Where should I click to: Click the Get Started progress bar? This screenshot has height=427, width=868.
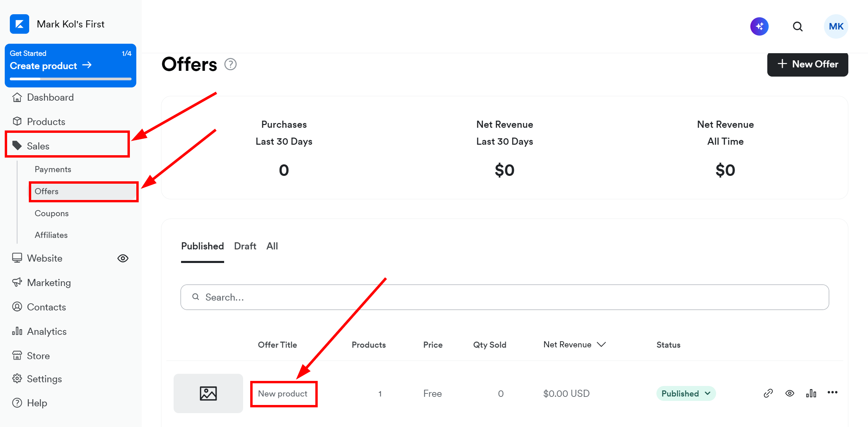[71, 79]
